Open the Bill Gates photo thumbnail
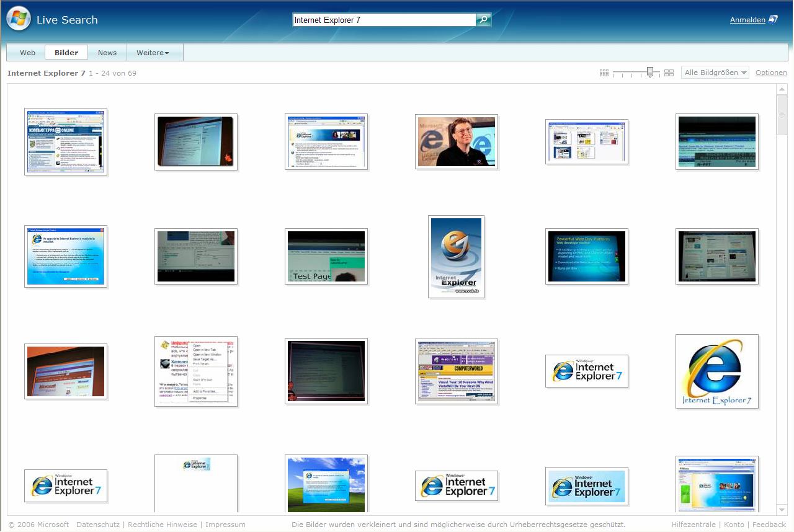 pyautogui.click(x=457, y=141)
